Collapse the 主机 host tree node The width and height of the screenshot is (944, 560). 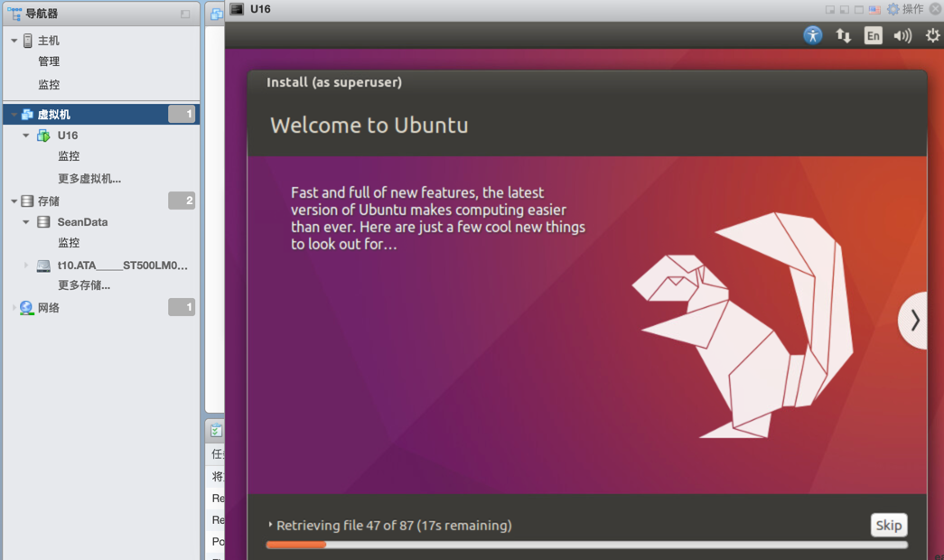coord(14,41)
